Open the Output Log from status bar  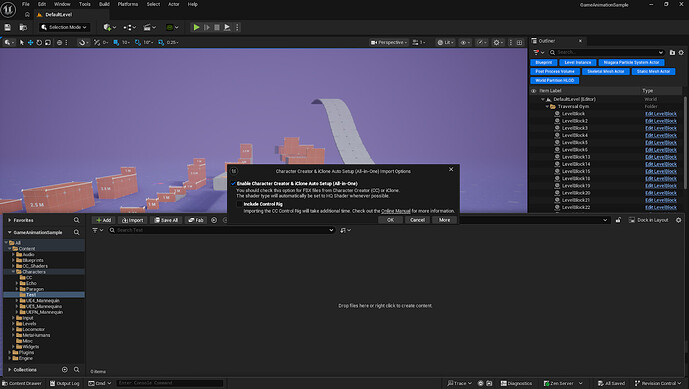click(64, 383)
